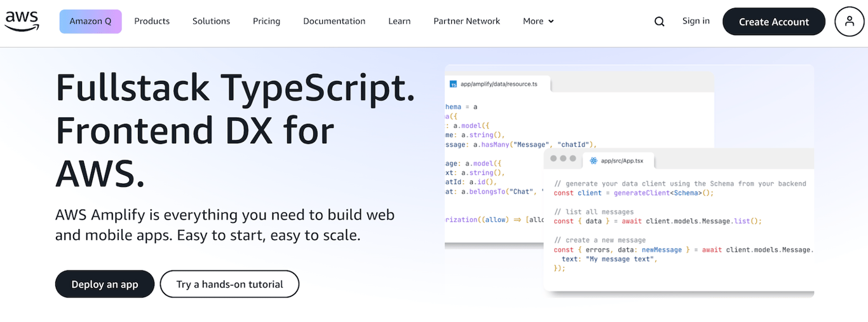868x322 pixels.
Task: Click code line 'text: "My message text",'
Action: click(609, 259)
